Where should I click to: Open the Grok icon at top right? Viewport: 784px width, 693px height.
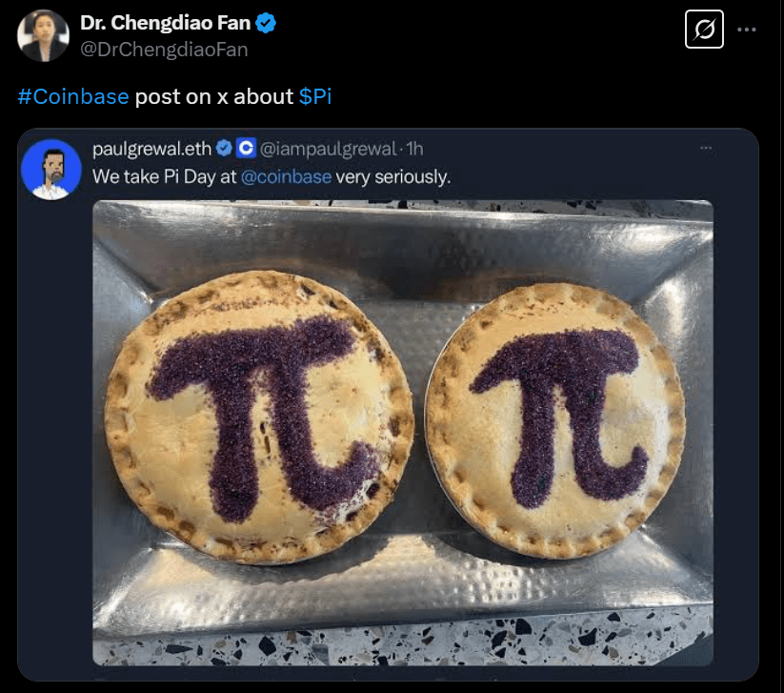[704, 31]
